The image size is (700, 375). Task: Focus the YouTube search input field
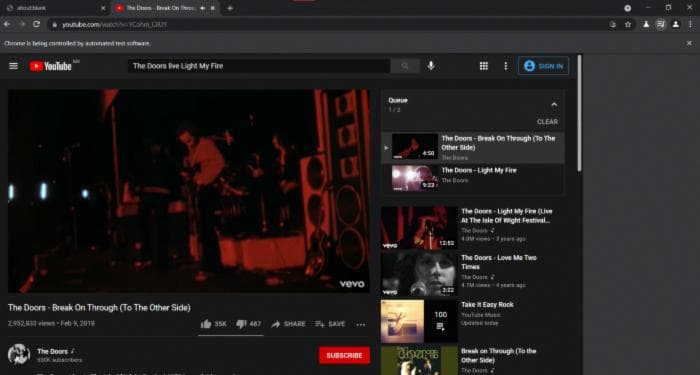pyautogui.click(x=259, y=66)
